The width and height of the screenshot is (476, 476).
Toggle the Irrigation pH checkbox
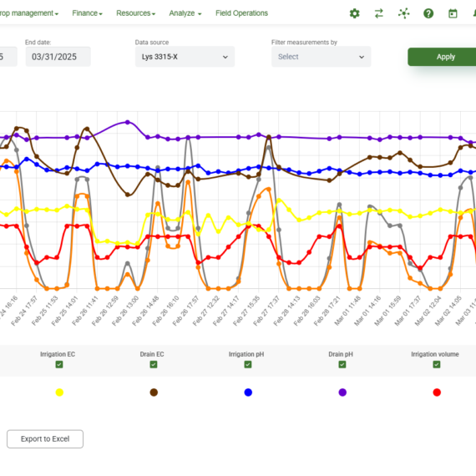(x=248, y=364)
